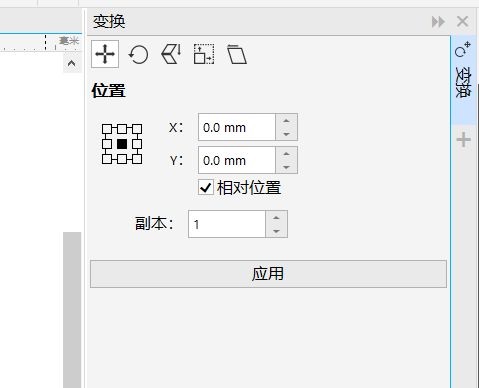Screen dimensions: 479x388
Task: Click the plus icon on docker sidebar
Action: pyautogui.click(x=463, y=140)
